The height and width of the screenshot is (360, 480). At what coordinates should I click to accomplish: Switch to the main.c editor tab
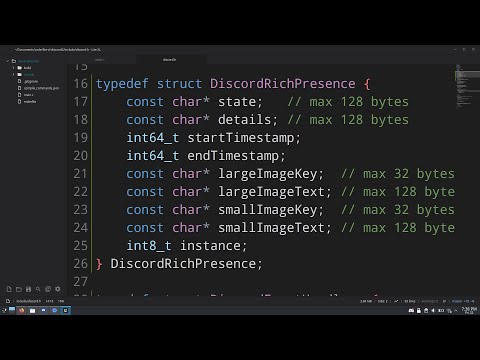click(99, 60)
